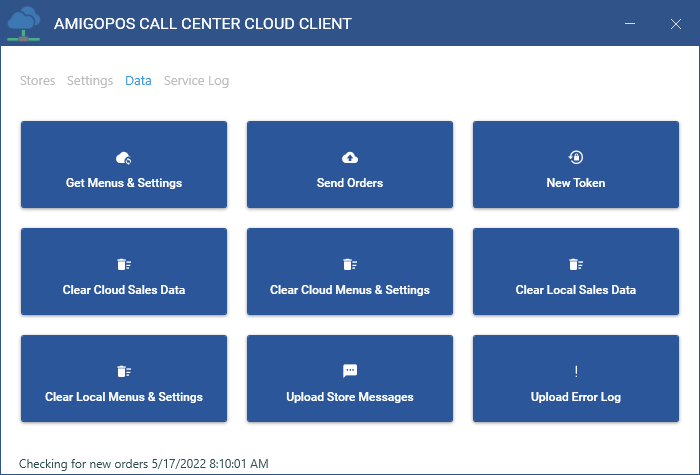Click trash icon above Clear Cloud Menus & Settings
The height and width of the screenshot is (475, 700).
click(x=350, y=265)
